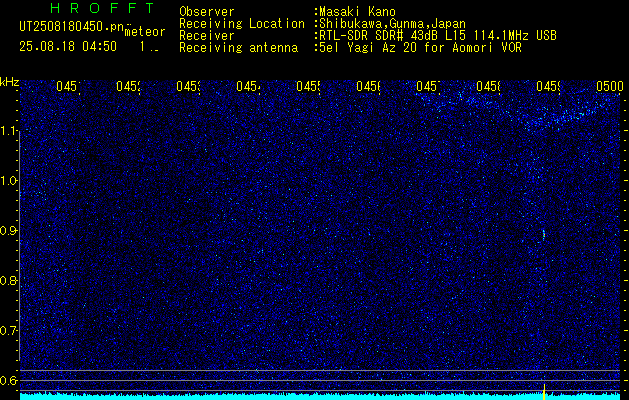Click the 0.7 kHz axis tick label

click(9, 331)
